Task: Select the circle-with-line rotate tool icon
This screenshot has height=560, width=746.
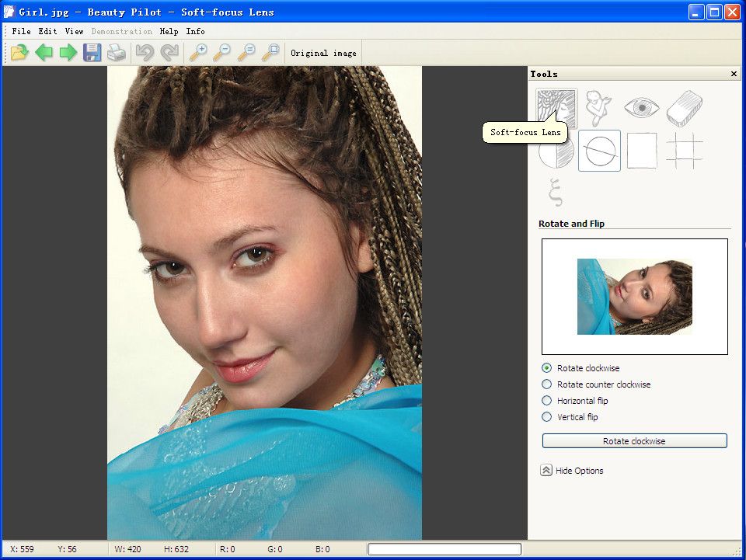Action: coord(599,151)
